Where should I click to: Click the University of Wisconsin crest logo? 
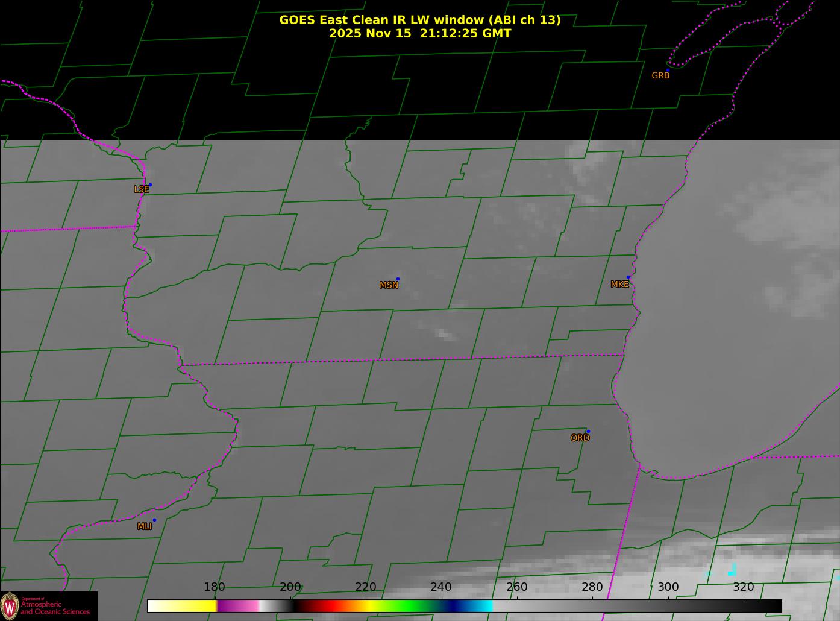click(x=10, y=605)
